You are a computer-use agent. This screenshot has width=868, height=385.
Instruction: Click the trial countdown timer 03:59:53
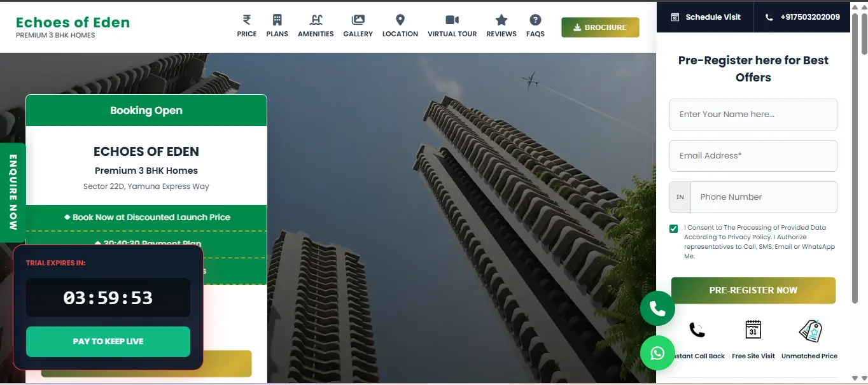(108, 298)
